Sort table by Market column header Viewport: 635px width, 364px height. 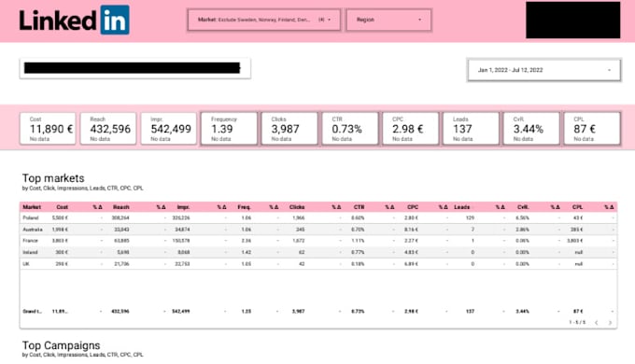tap(32, 207)
